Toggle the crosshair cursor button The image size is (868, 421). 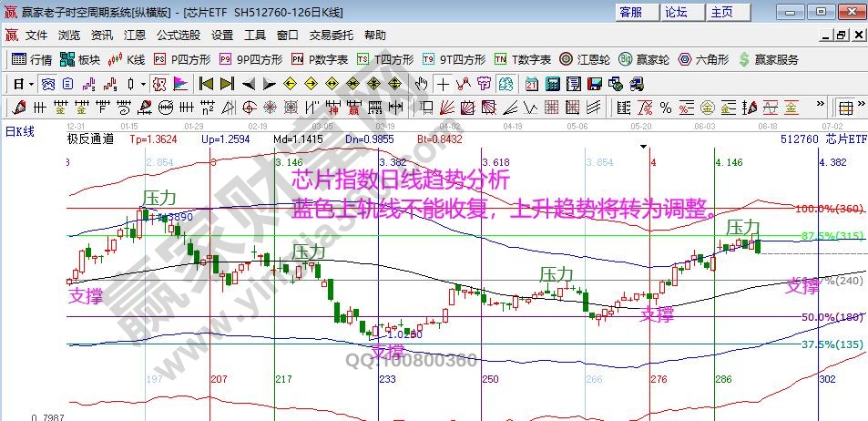pos(442,84)
